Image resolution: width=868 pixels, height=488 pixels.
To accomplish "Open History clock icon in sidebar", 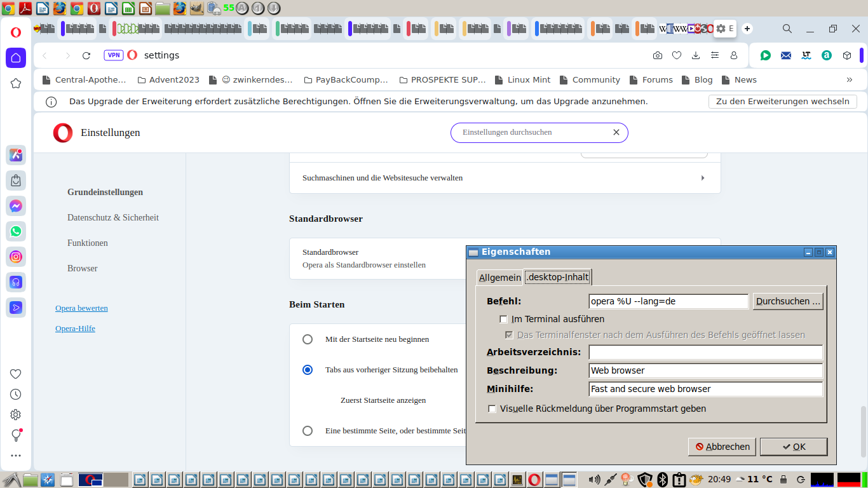I will tap(16, 394).
